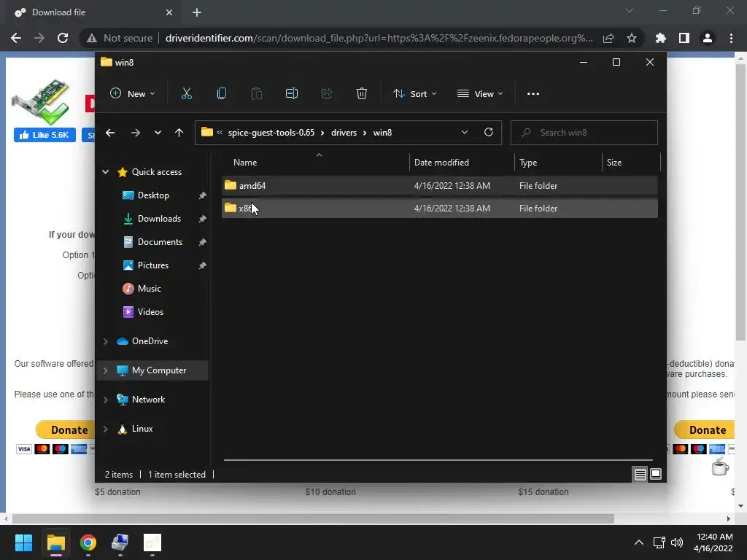
Task: Open Chrome three-dot menu
Action: (731, 38)
